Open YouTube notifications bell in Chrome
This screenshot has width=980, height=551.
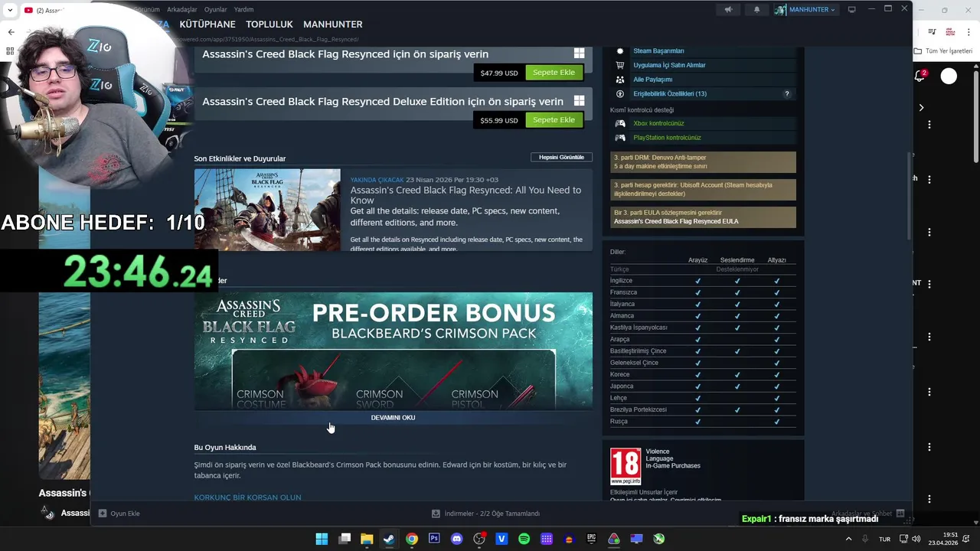[x=920, y=76]
